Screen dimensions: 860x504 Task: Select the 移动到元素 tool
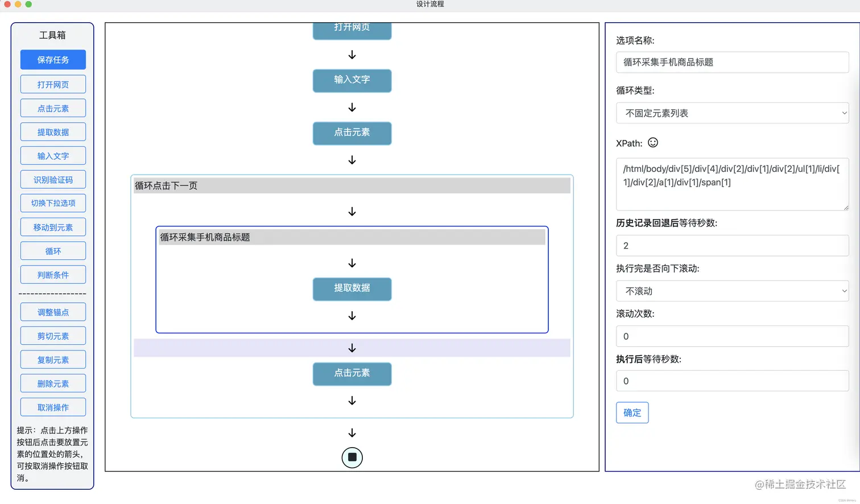click(53, 226)
